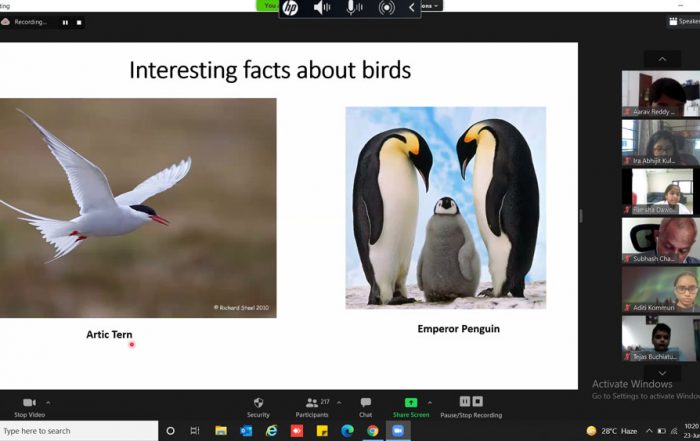This screenshot has height=441, width=700.
Task: Open the HP audio control logo
Action: 290,8
